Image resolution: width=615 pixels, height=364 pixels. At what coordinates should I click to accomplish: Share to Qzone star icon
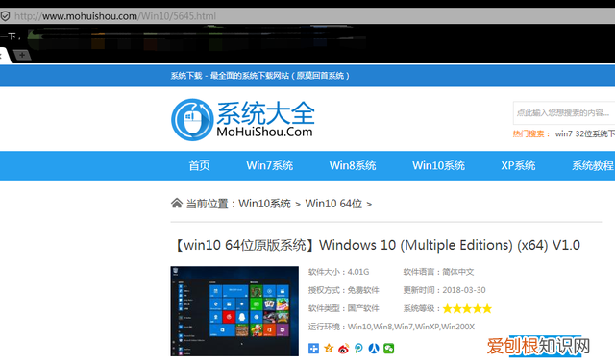(329, 348)
